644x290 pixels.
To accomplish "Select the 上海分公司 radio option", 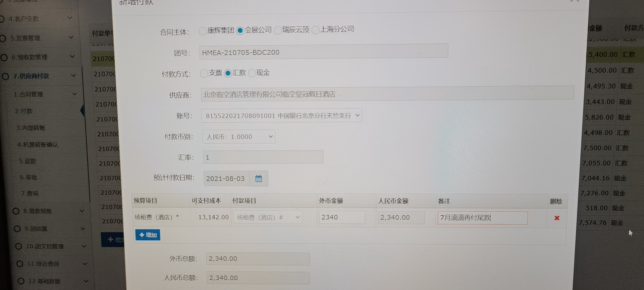I will (x=315, y=30).
